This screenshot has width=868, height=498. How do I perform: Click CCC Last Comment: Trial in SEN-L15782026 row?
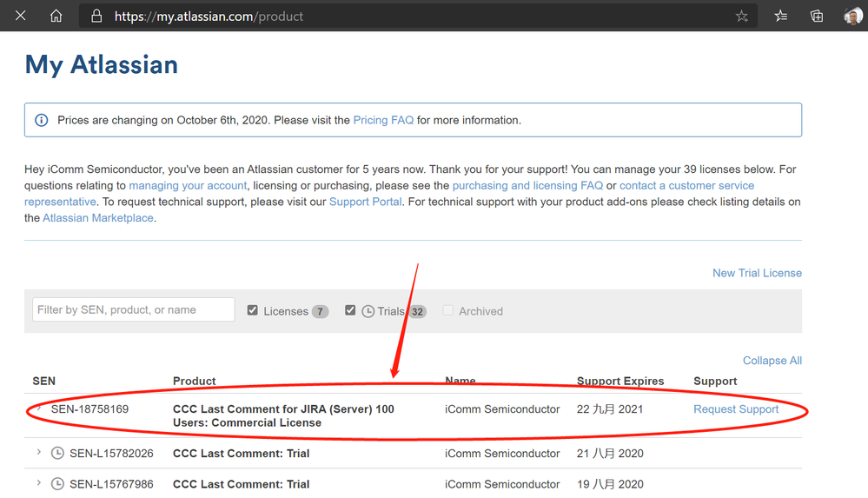[x=241, y=454]
